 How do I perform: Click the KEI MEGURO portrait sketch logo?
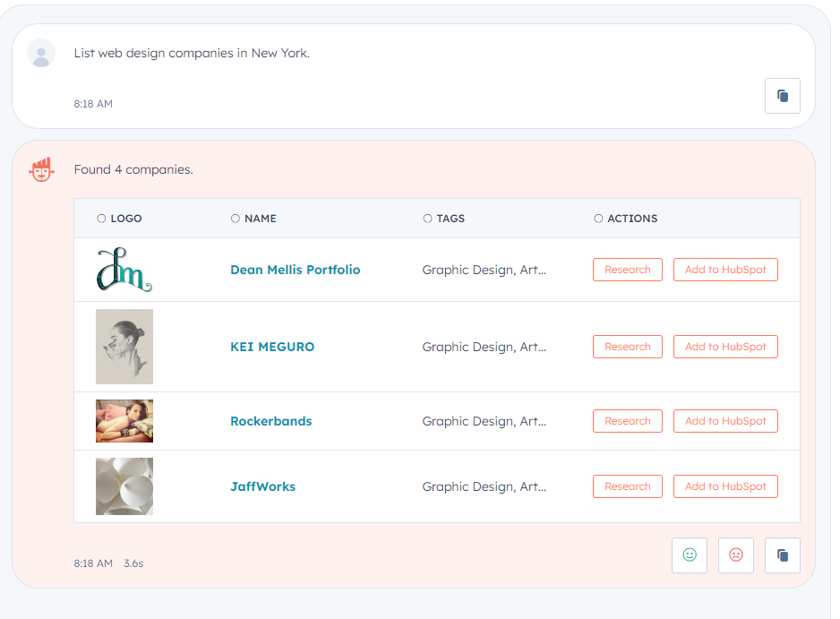click(124, 347)
